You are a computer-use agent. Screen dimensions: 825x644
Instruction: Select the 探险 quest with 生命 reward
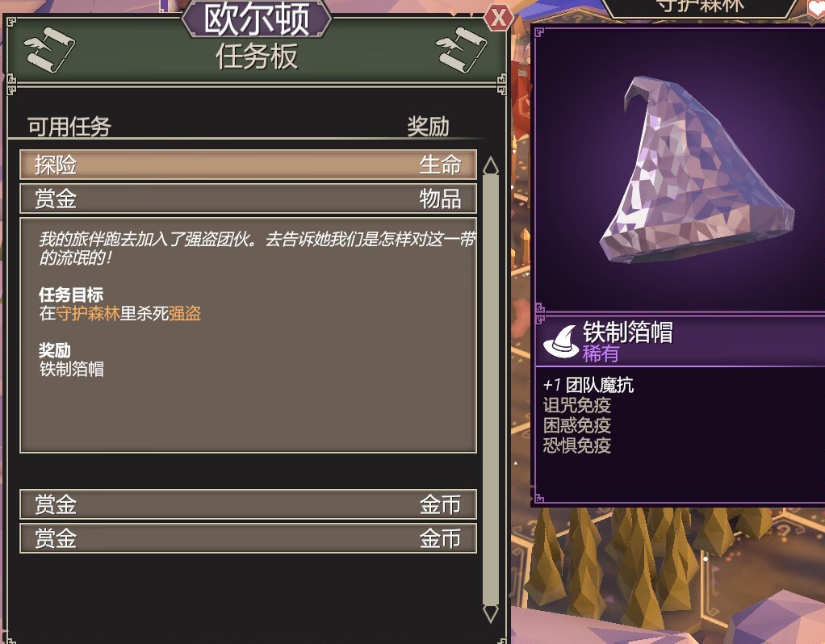249,165
